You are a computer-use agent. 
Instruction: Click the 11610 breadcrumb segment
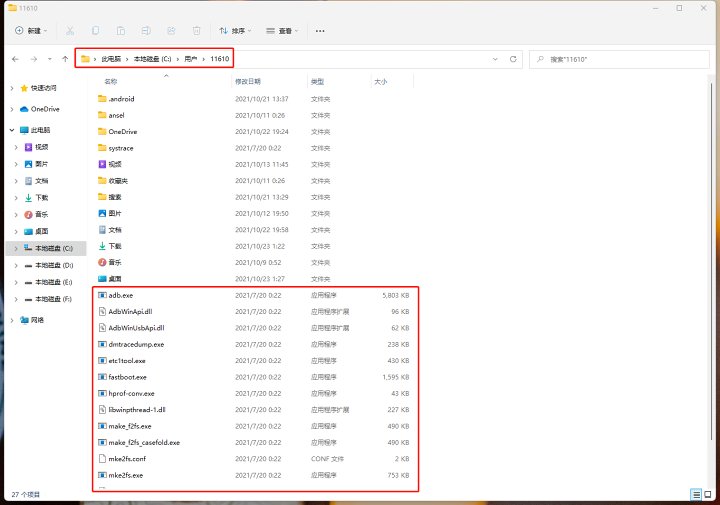click(x=219, y=59)
